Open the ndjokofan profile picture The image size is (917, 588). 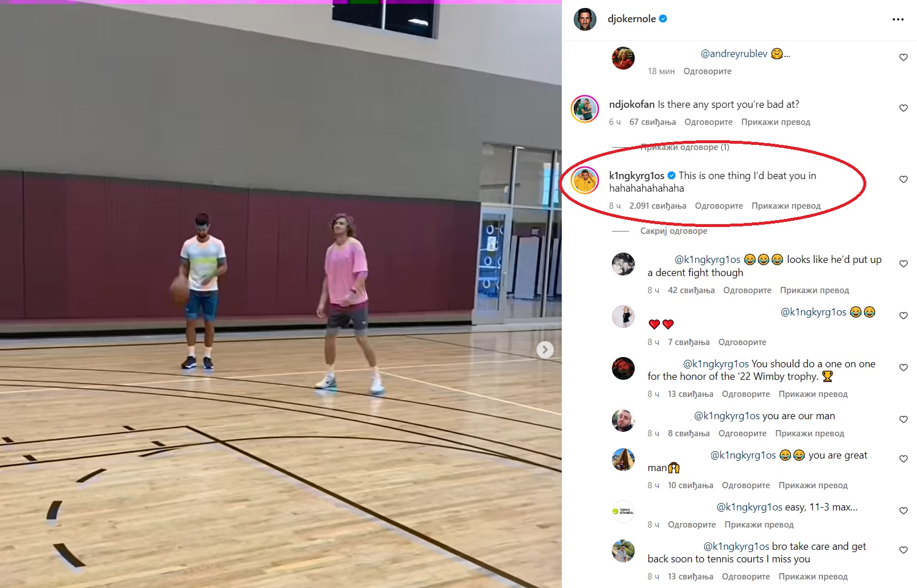585,109
